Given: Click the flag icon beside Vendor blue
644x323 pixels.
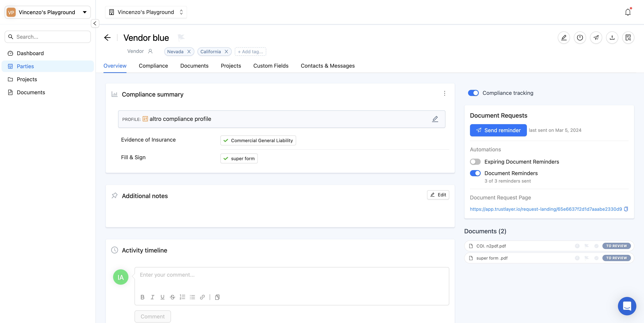Looking at the screenshot, I should click(x=181, y=38).
